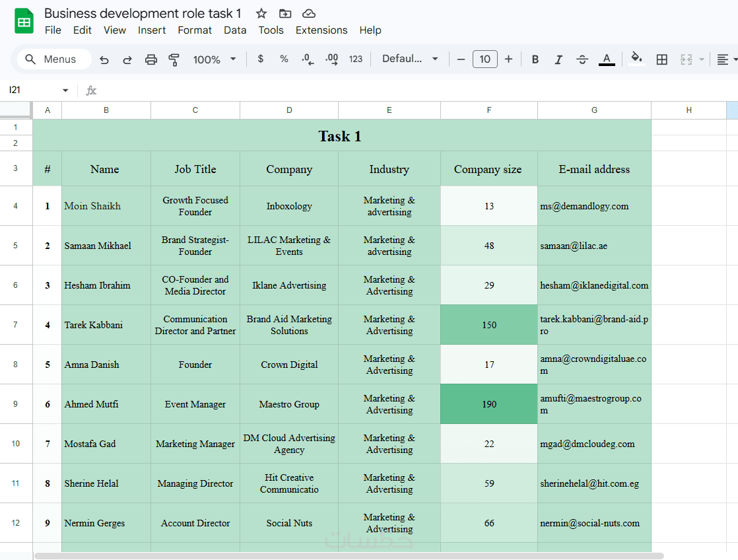Select row 7 header
Viewport: 738px width, 560px height.
[x=16, y=324]
